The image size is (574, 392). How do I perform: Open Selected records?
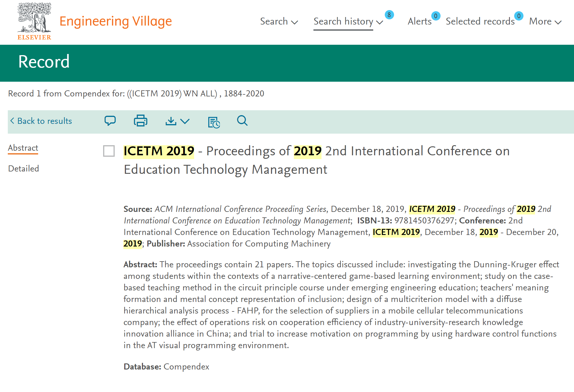point(480,21)
